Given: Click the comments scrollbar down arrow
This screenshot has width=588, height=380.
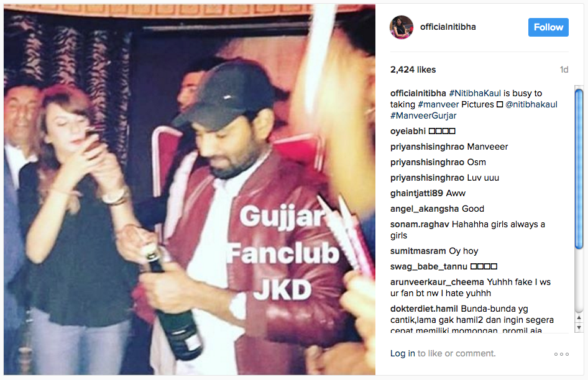Looking at the screenshot, I should coord(579,328).
